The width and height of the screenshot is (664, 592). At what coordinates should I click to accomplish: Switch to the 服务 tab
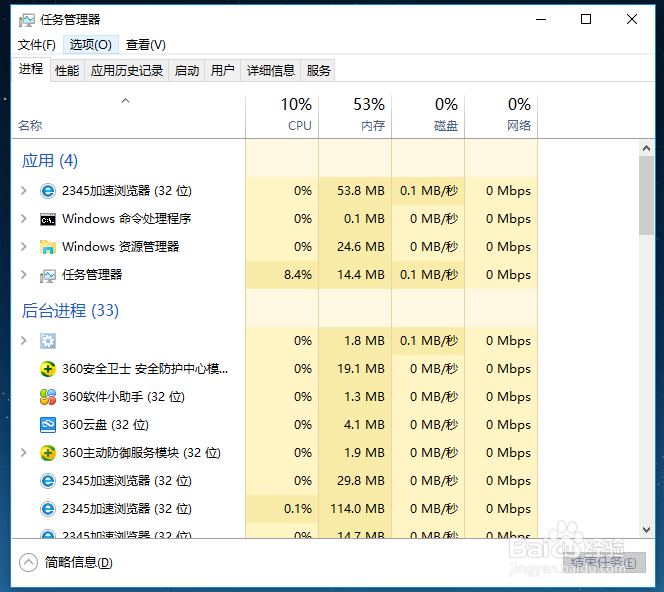point(318,70)
